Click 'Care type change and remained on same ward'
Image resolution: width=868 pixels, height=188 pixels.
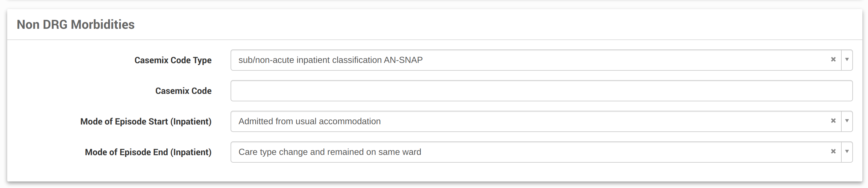click(330, 152)
